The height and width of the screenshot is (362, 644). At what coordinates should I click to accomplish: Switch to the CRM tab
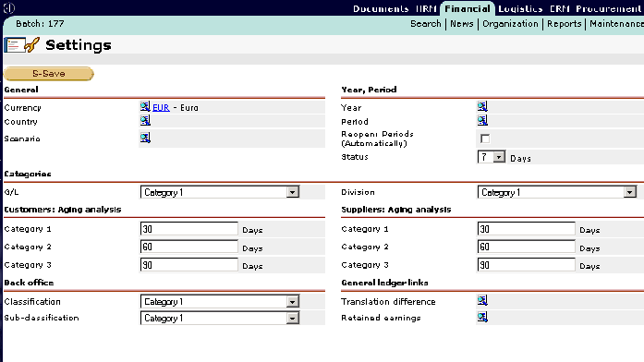point(559,8)
